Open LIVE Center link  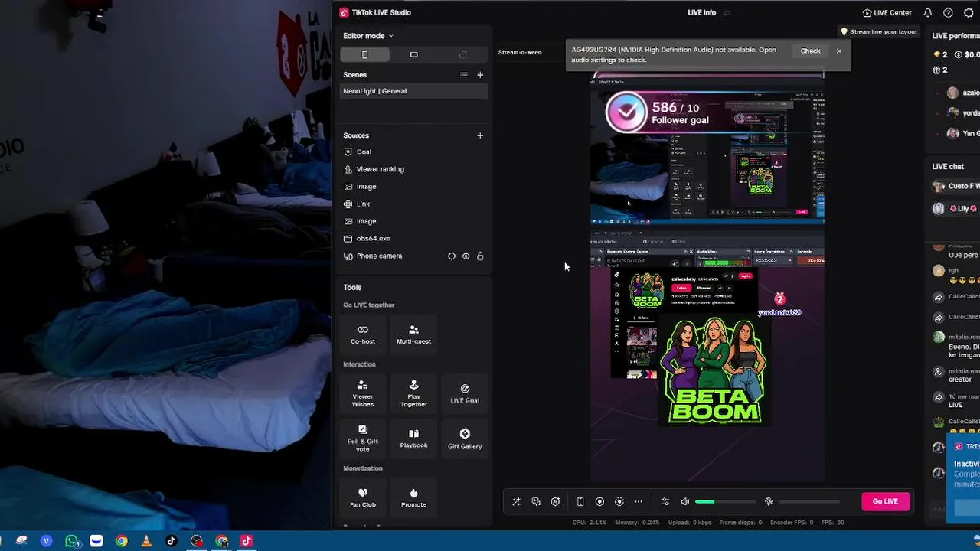pyautogui.click(x=887, y=12)
